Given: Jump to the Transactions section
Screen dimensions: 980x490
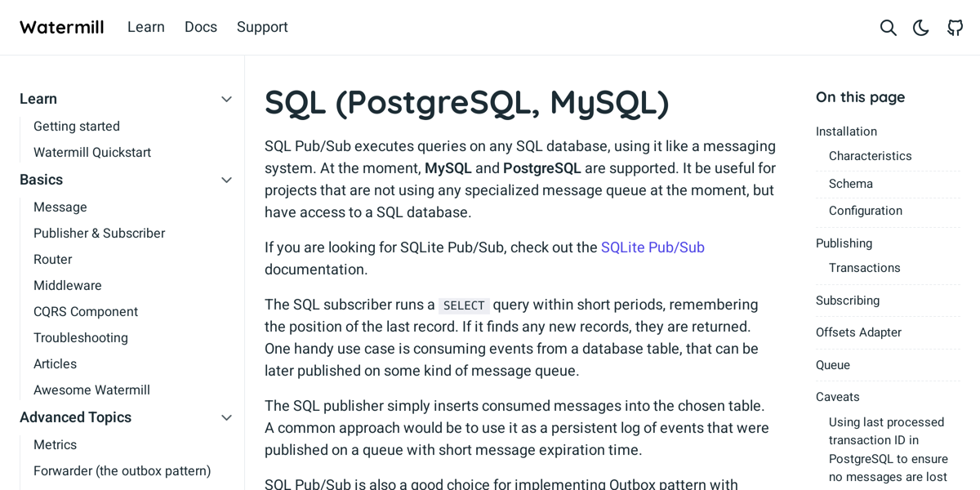Looking at the screenshot, I should click(x=864, y=267).
